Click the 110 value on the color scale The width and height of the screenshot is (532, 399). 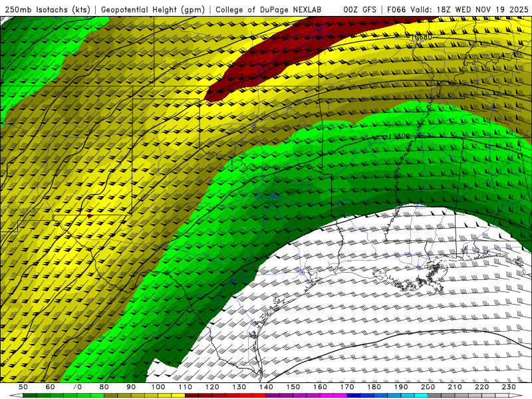pos(186,387)
